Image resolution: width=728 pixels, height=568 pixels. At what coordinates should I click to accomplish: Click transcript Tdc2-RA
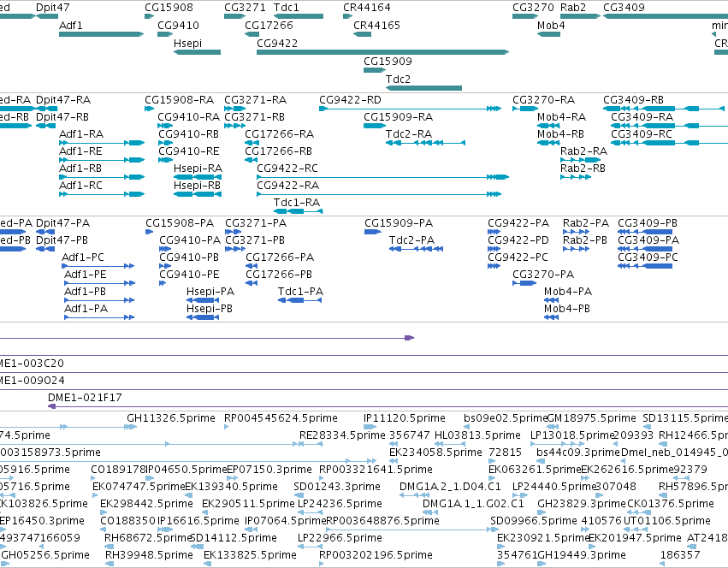click(425, 143)
